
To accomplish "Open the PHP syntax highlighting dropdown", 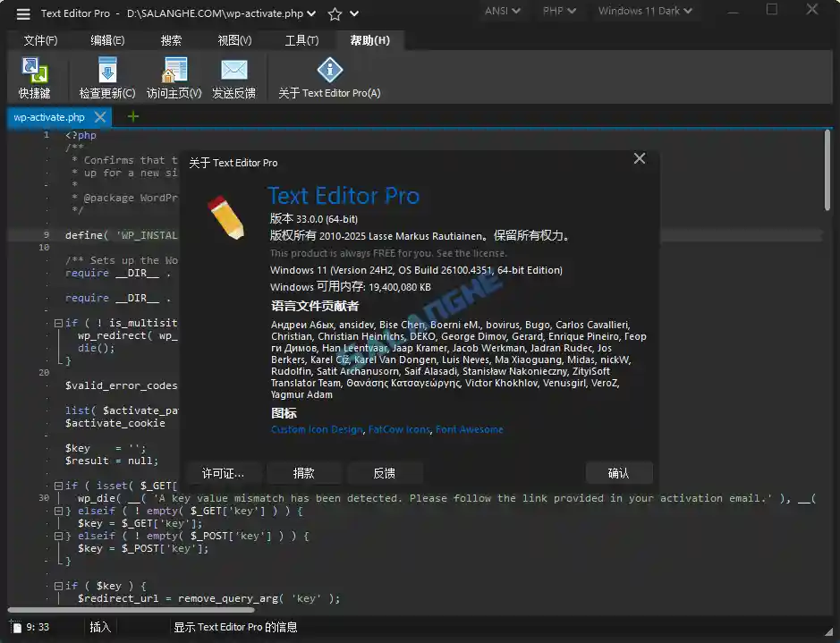I will click(557, 12).
